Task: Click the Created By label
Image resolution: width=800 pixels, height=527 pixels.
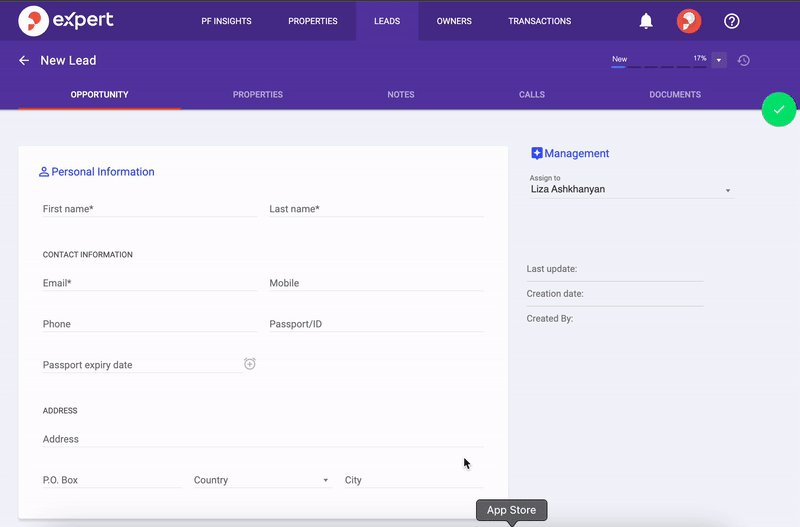Action: 549,319
